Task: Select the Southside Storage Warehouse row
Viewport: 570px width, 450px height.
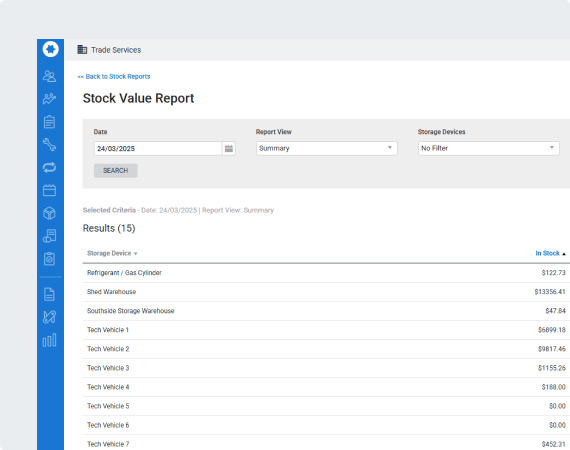Action: (x=326, y=311)
